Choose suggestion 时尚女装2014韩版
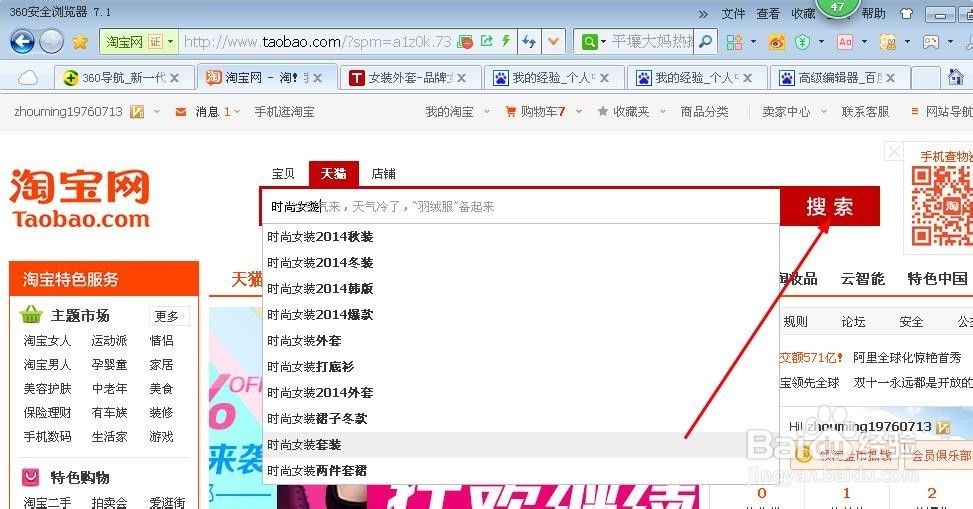Image resolution: width=973 pixels, height=509 pixels. (x=520, y=289)
